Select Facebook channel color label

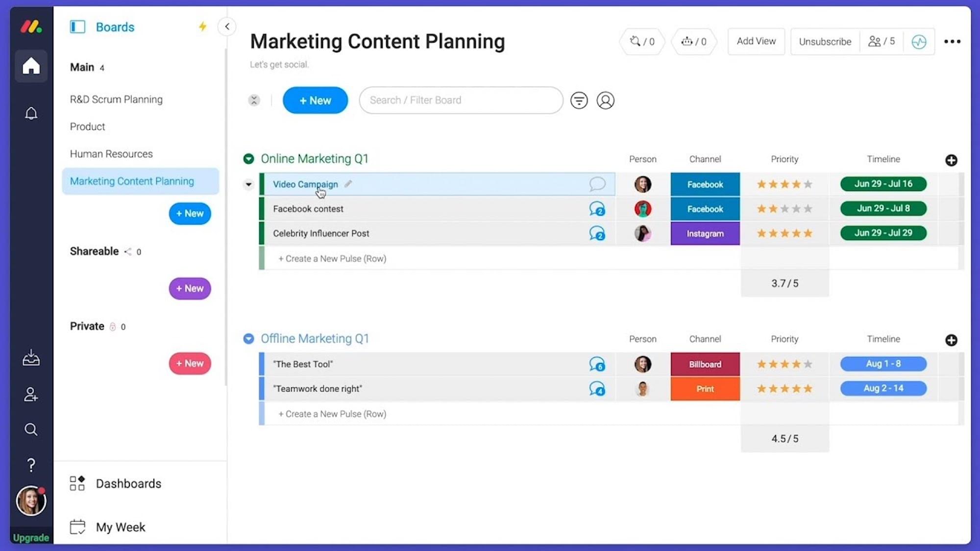tap(705, 184)
